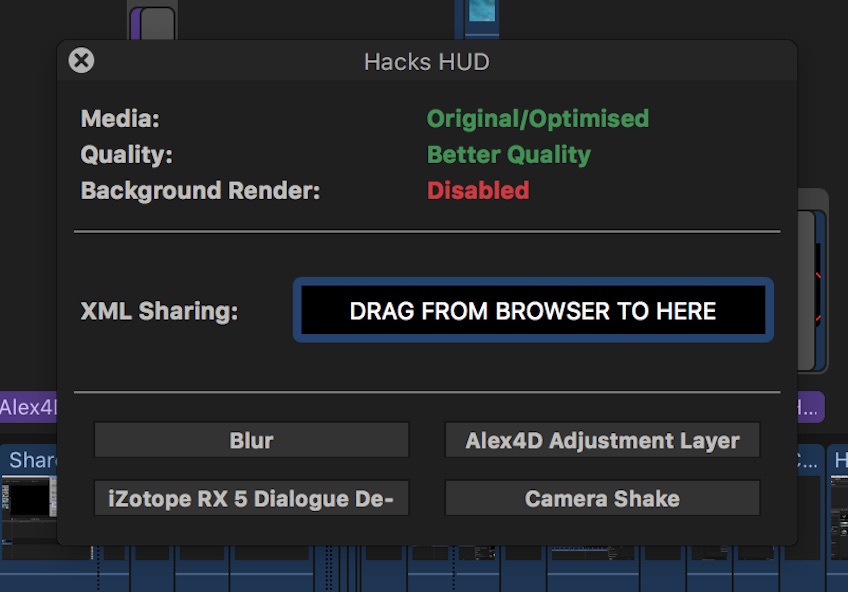Viewport: 848px width, 592px height.
Task: Apply the Alex4D Adjustment Layer button
Action: [602, 440]
